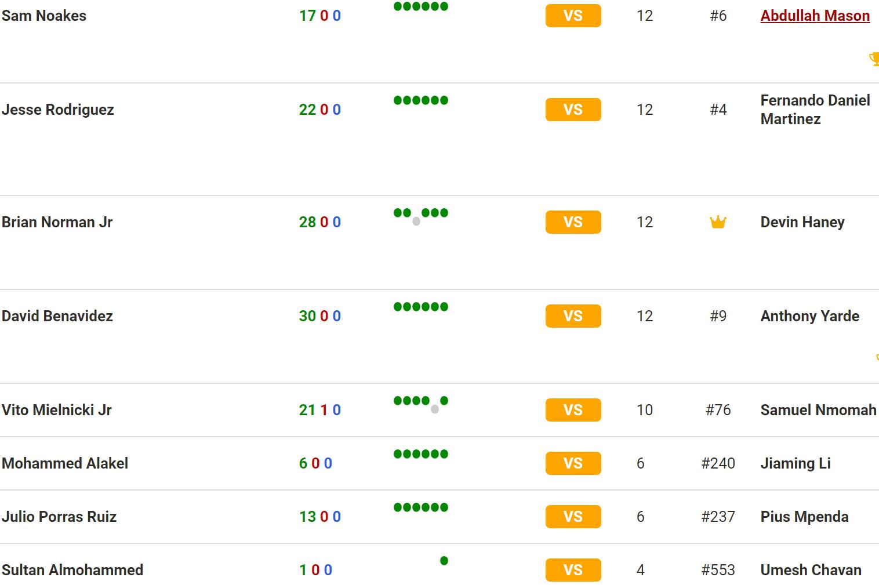879x588 pixels.
Task: Click the #76 ranking for Samuel Nmomah
Action: (718, 410)
